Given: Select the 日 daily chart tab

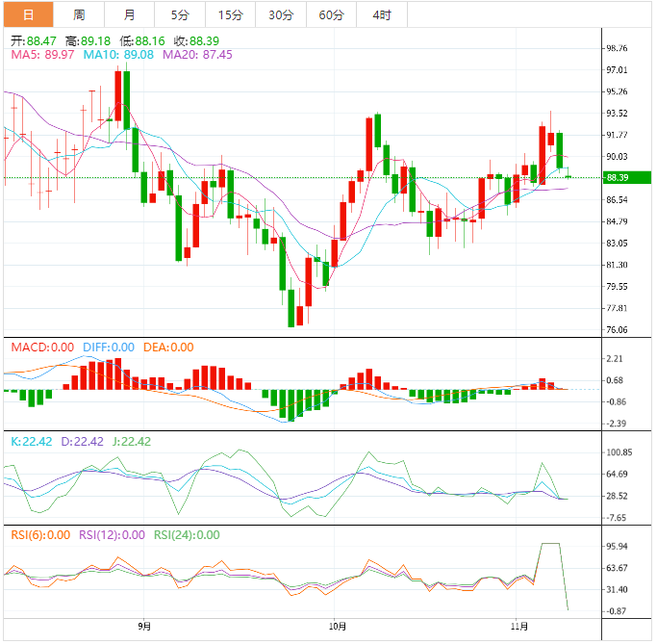Looking at the screenshot, I should (29, 14).
